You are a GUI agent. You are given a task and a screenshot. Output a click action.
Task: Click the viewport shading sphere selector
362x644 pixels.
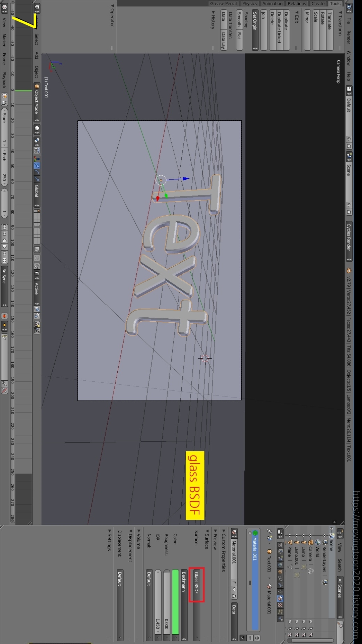coord(37,129)
